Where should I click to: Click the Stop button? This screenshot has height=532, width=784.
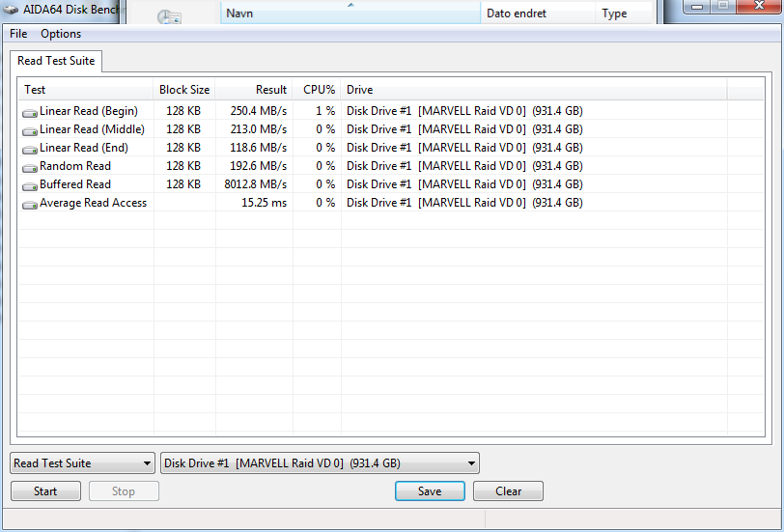point(124,491)
